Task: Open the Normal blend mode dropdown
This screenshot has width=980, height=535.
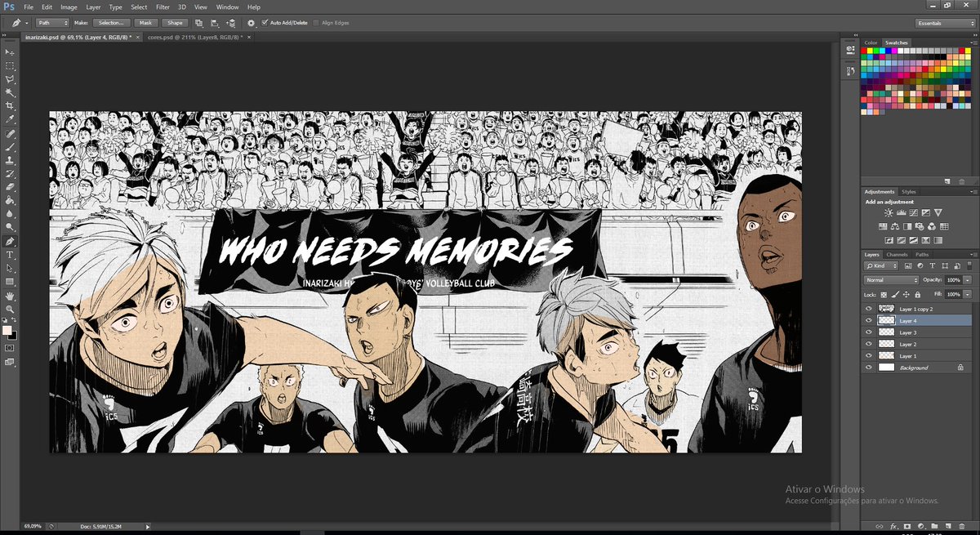Action: pyautogui.click(x=892, y=280)
